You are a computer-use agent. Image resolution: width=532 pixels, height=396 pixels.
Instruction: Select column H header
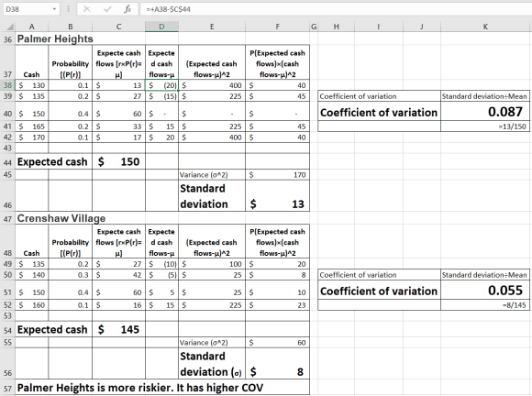(x=337, y=27)
